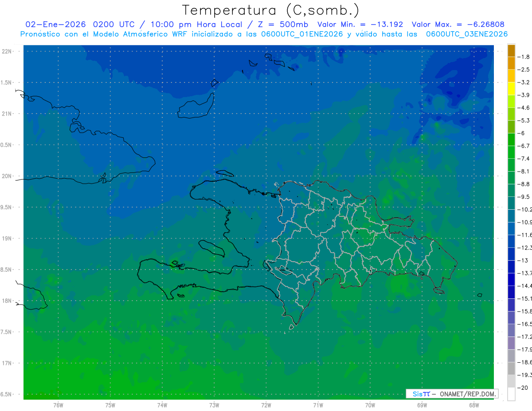Click the "74W" longitude label
This screenshot has width=532, height=411.
162,405
